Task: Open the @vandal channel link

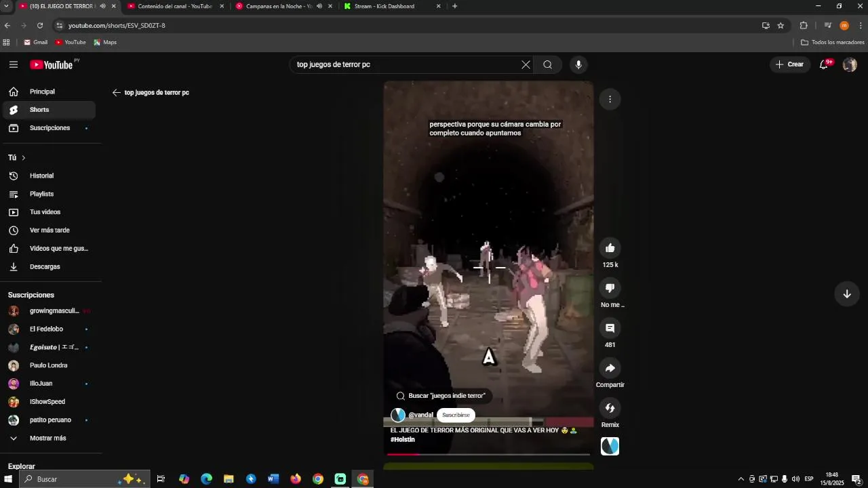Action: [x=420, y=415]
